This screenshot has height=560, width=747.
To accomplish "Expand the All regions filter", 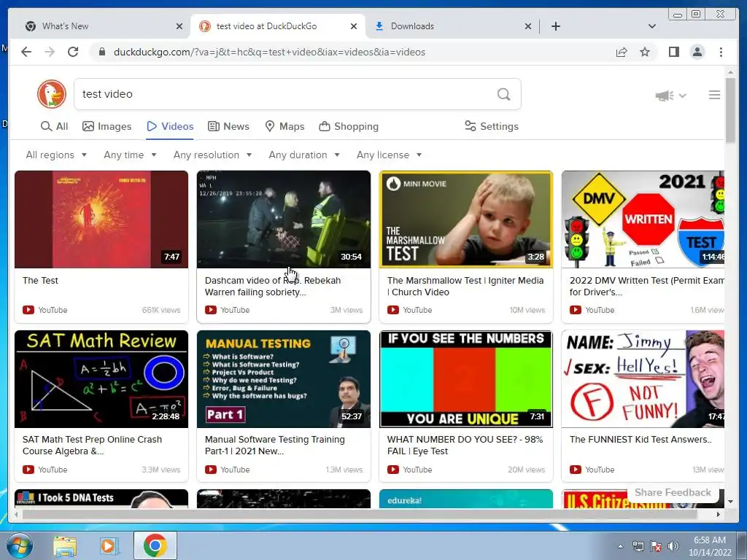I will coord(56,155).
